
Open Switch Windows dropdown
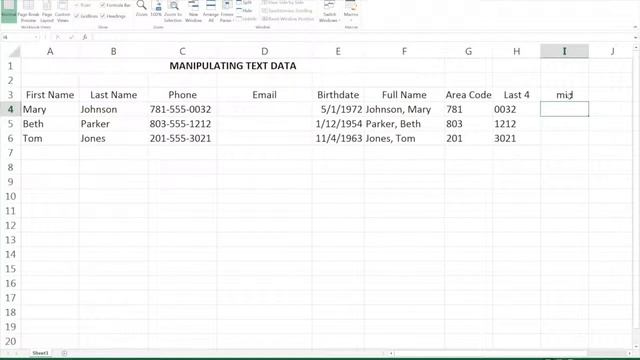pos(329,11)
